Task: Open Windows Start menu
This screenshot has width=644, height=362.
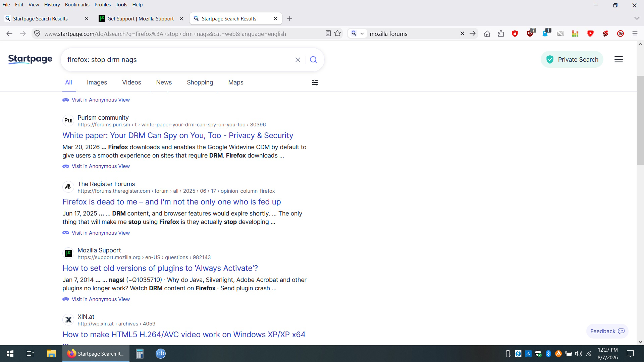Action: point(10,354)
